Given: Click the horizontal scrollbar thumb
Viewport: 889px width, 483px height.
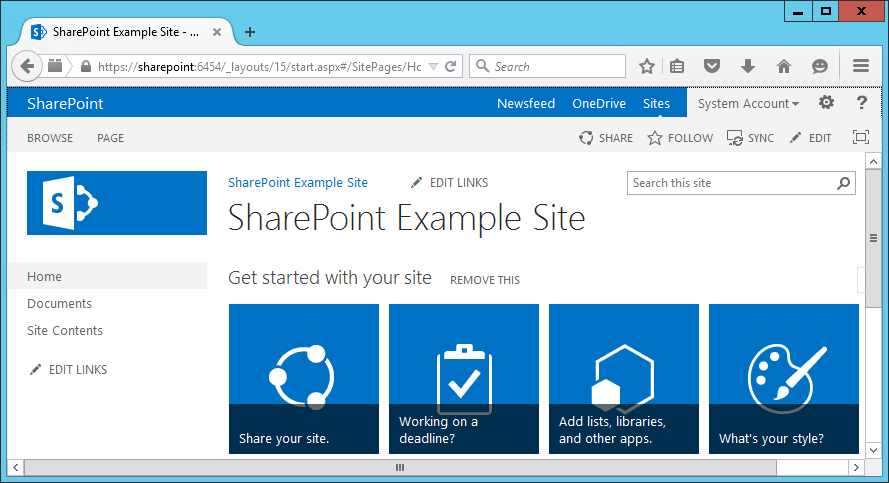Looking at the screenshot, I should pos(400,468).
